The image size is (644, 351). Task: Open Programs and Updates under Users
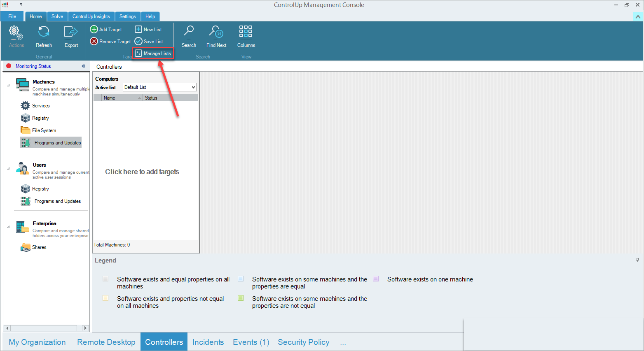51,201
